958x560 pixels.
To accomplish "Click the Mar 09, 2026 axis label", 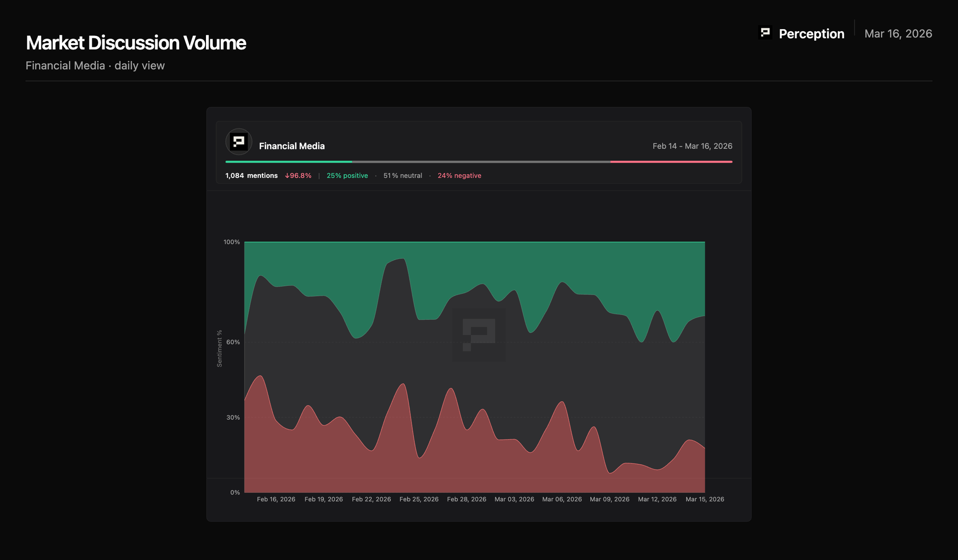I will point(609,499).
